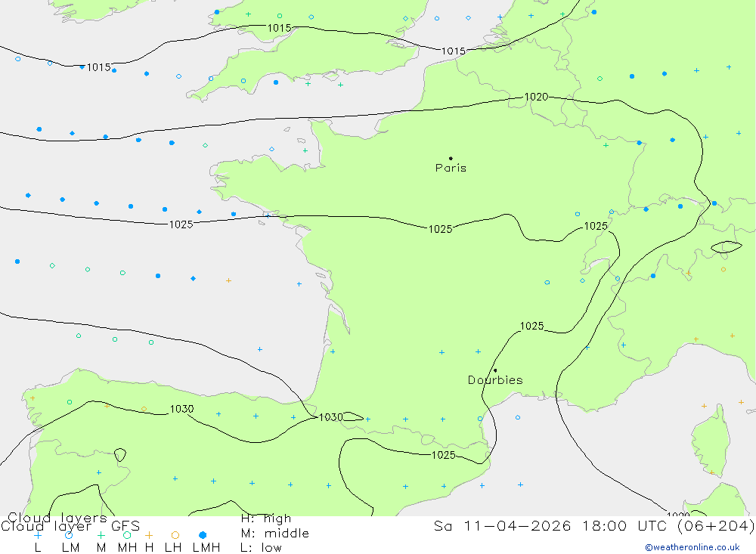This screenshot has width=756, height=554.
Task: Select the Paris city label
Action: click(x=451, y=168)
